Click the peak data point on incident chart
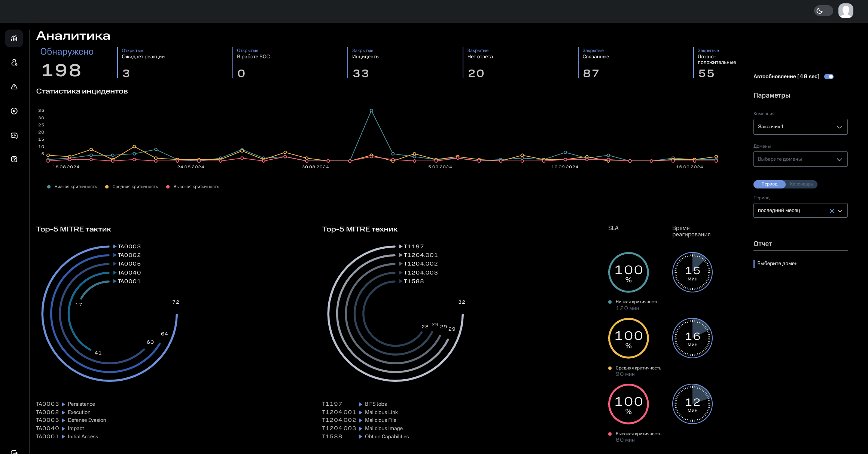 (371, 111)
